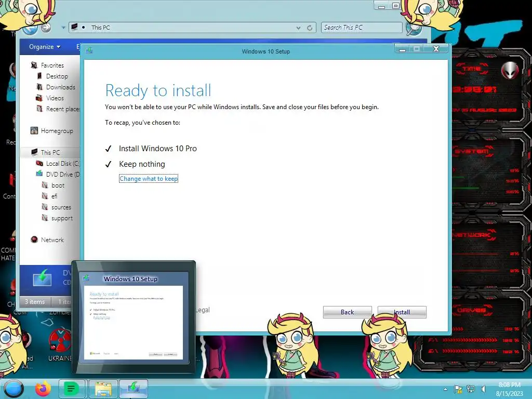Screen dimensions: 532x399
Task: Click the Explorer forward navigation arrow
Action: [x=46, y=28]
